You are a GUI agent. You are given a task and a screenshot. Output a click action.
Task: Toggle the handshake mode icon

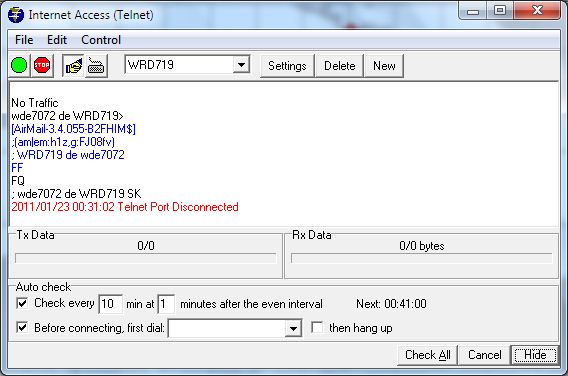click(x=73, y=66)
